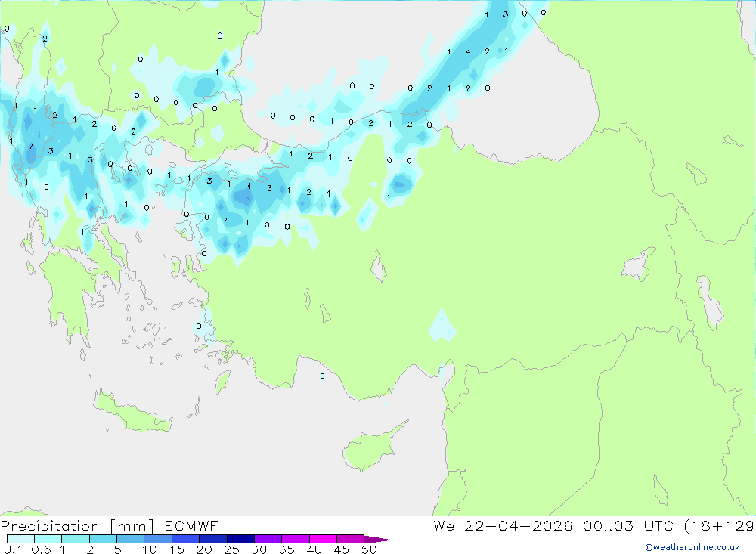Viewport: 756px width, 554px height.
Task: Click the 'Precipitation [mm]' title text
Action: click(77, 525)
